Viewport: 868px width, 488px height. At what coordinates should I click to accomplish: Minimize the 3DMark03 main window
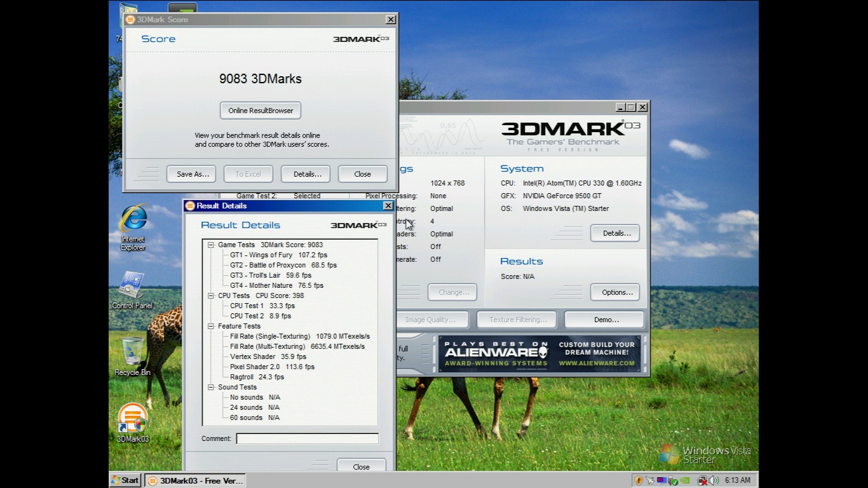click(x=621, y=107)
